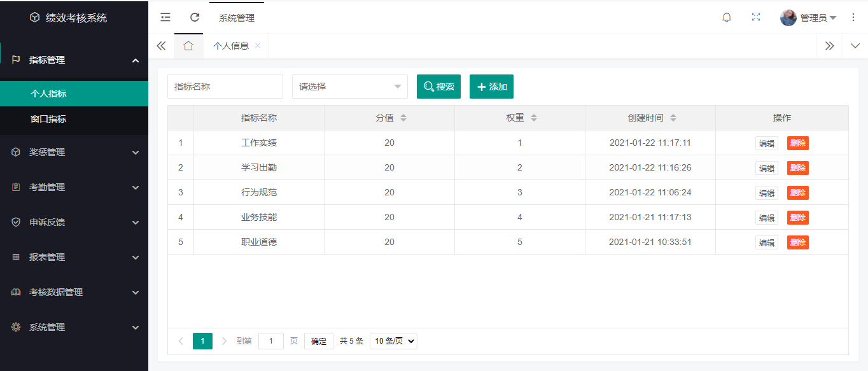Focus the 指标名称 search input field
868x371 pixels.
pos(225,87)
